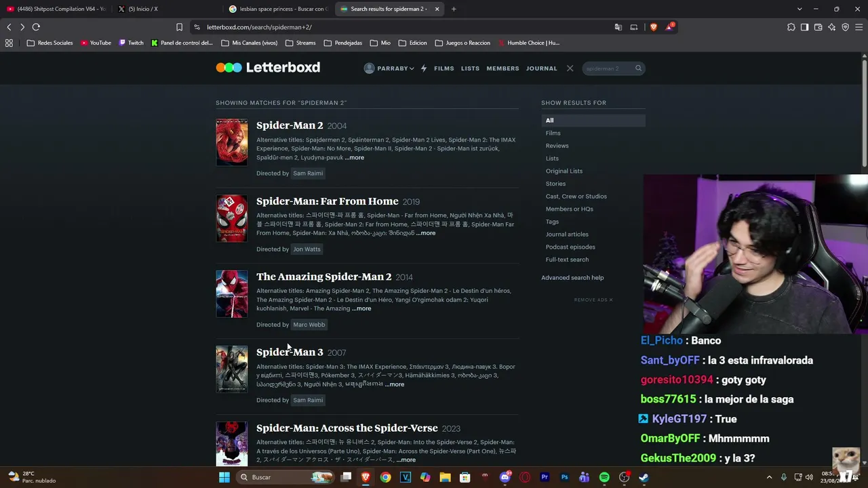Open the bookmarks bar apps grid icon

(x=9, y=43)
